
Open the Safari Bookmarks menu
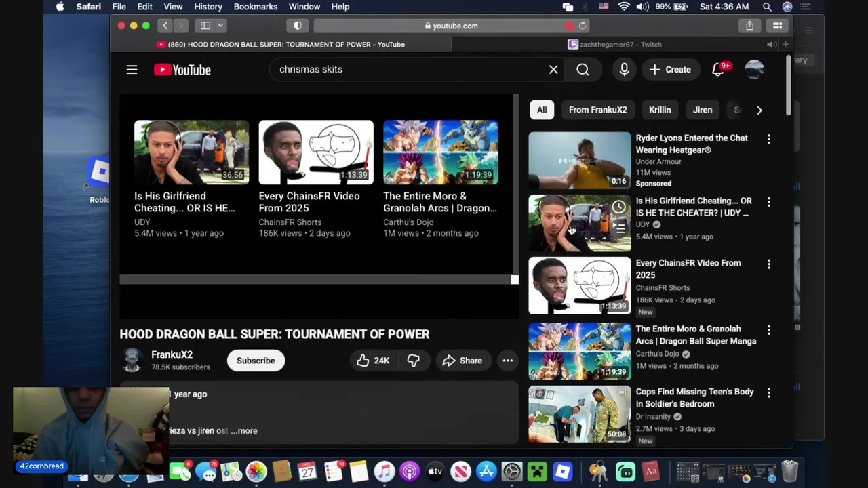coord(255,7)
